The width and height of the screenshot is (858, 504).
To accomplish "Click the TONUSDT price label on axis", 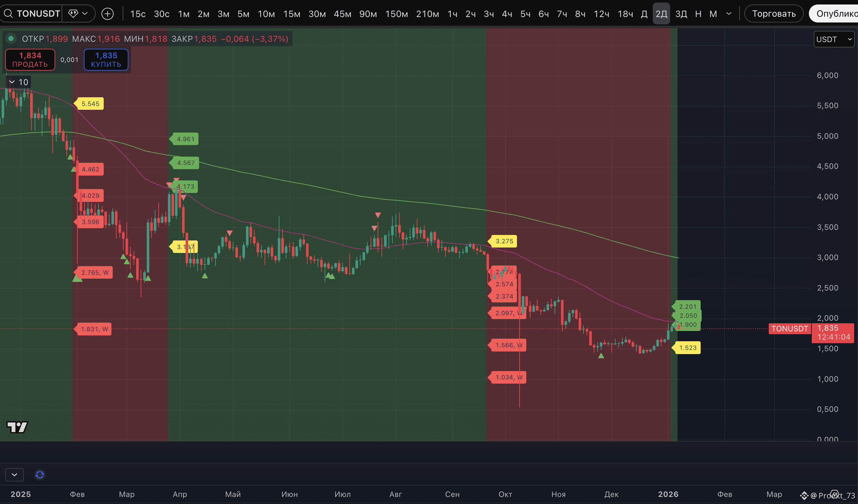I will click(x=790, y=329).
